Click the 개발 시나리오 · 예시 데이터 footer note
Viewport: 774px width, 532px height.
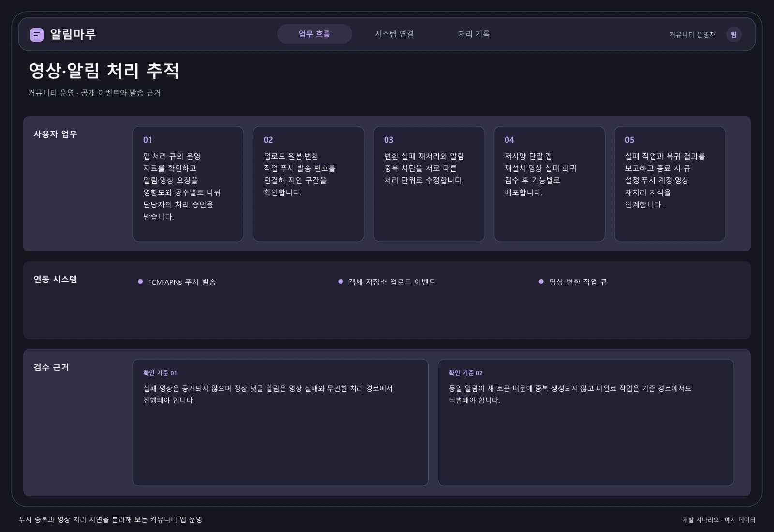[x=719, y=520]
